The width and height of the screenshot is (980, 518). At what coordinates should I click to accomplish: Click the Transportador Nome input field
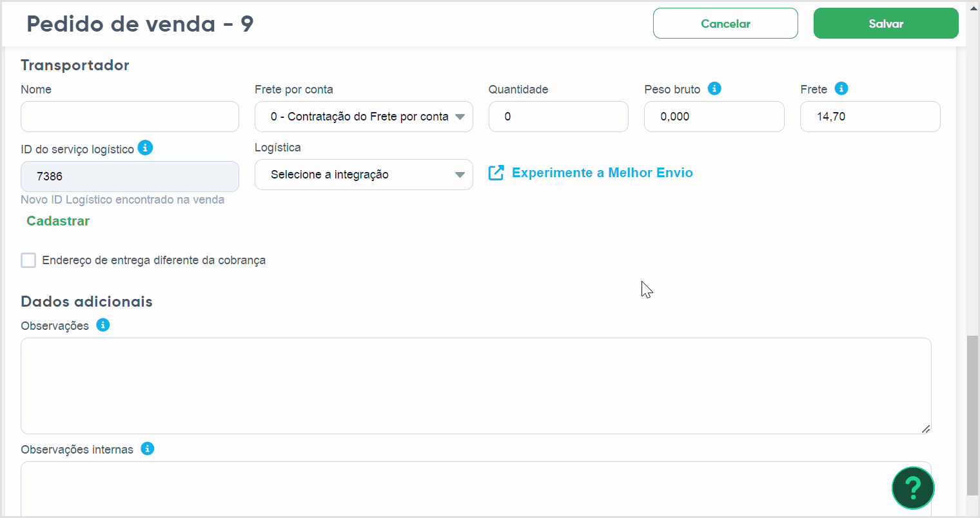tap(130, 117)
